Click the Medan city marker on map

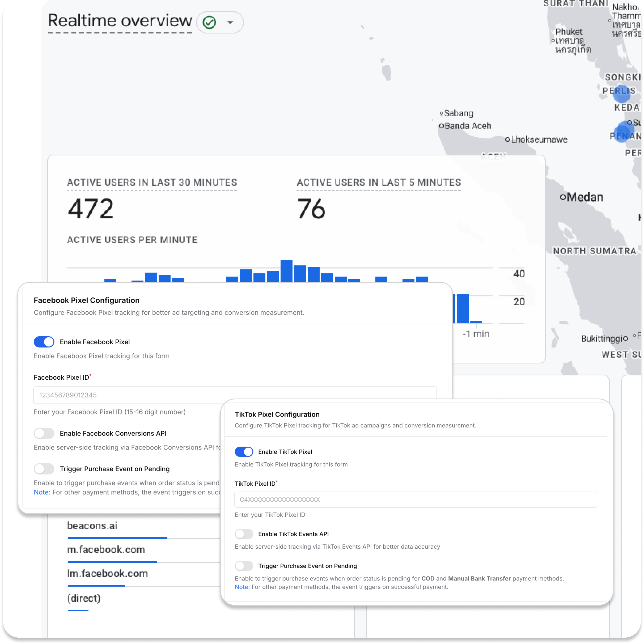coord(563,197)
